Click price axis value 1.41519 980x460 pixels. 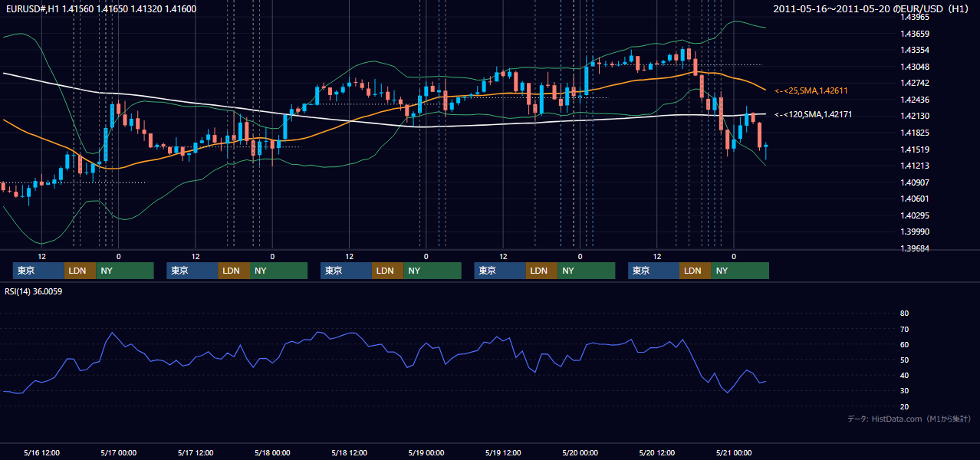[x=915, y=149]
